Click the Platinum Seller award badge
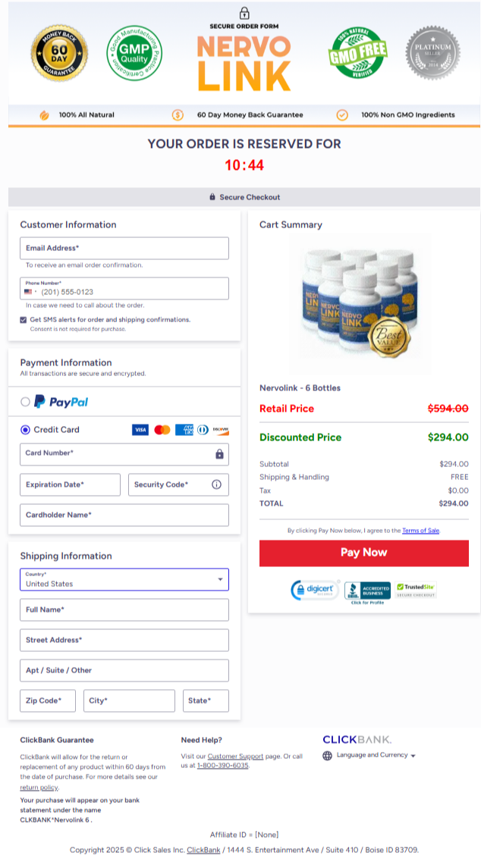The image size is (481, 868). pyautogui.click(x=432, y=55)
